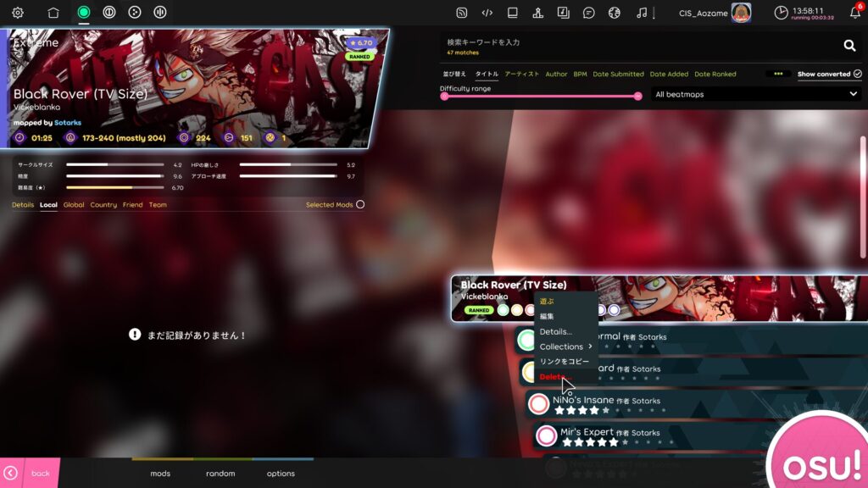Go to the home menu icon
The width and height of the screenshot is (868, 488).
53,12
